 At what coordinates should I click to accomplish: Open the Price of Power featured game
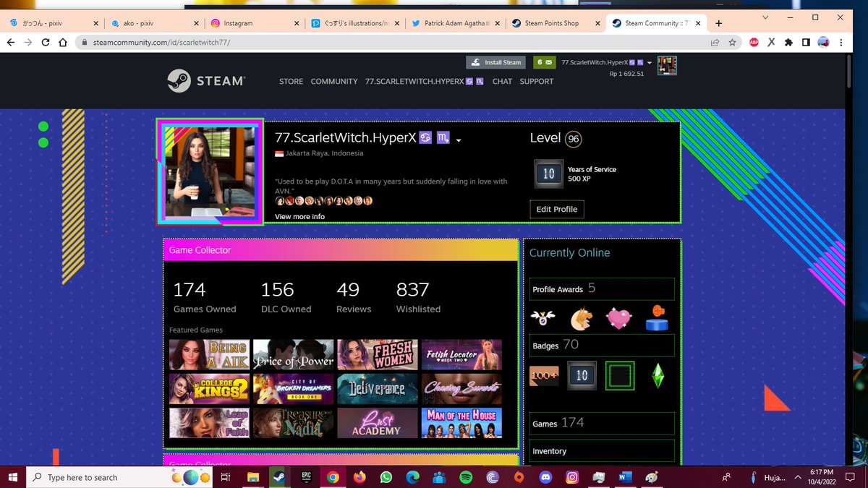point(294,354)
